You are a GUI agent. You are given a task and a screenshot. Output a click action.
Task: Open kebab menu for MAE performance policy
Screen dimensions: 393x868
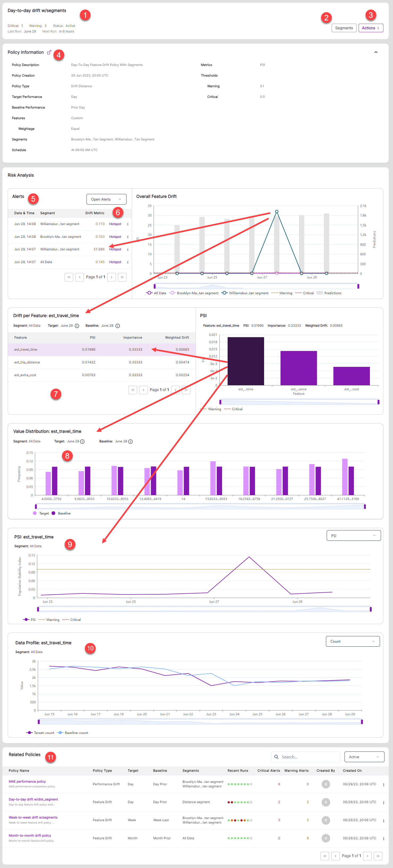(x=384, y=785)
